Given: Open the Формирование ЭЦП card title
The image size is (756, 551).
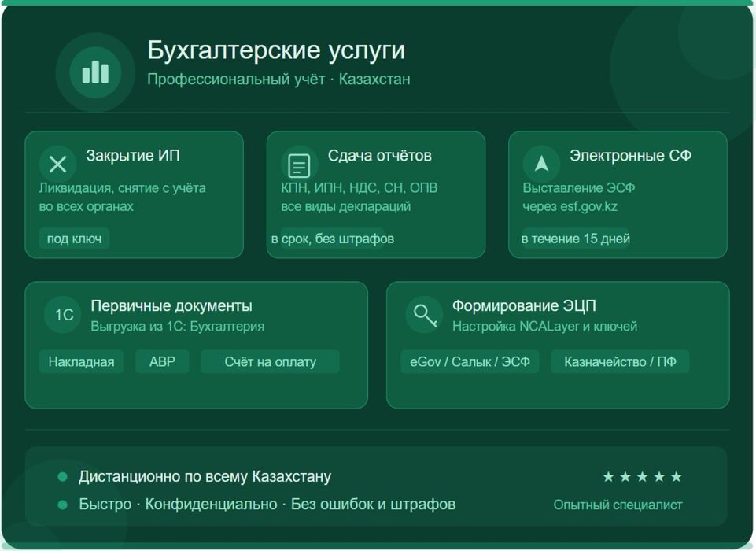Looking at the screenshot, I should (524, 306).
